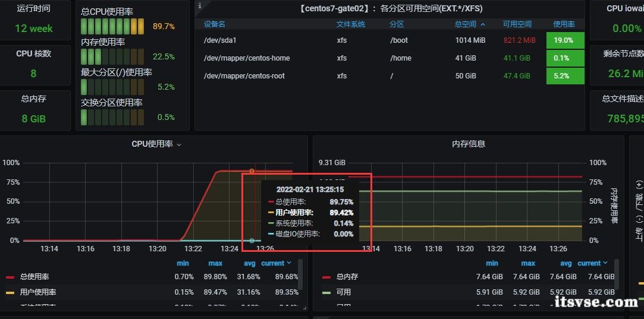Click the 47.4 GiB available space cell

[x=517, y=76]
